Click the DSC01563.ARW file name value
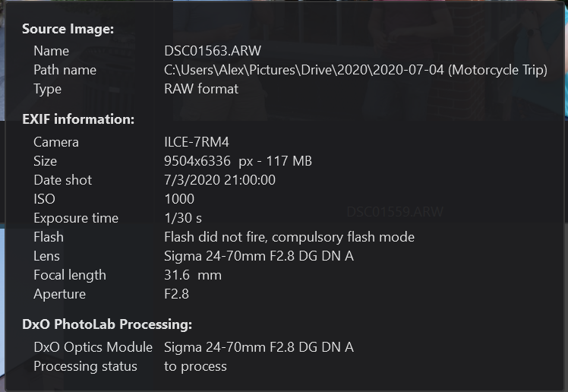 (213, 51)
